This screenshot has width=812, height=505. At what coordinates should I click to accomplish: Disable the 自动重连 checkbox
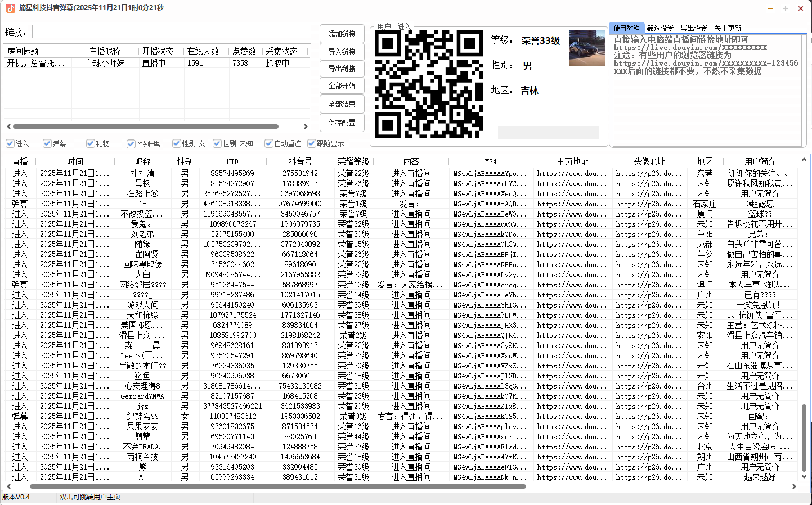click(x=269, y=143)
